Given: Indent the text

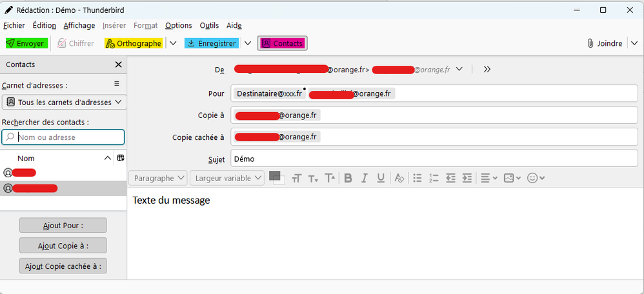Looking at the screenshot, I should pyautogui.click(x=467, y=178).
